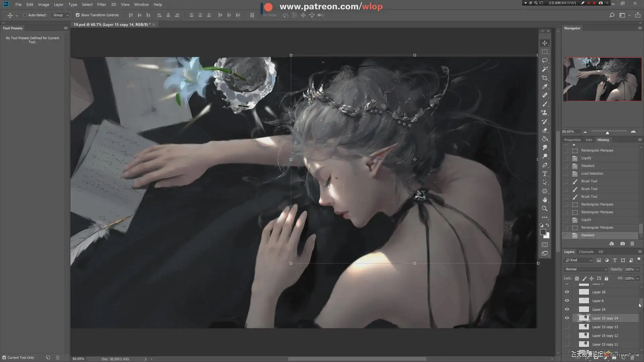Expand the layer Opacity dropdown arrow
The image size is (644, 362).
pyautogui.click(x=638, y=269)
